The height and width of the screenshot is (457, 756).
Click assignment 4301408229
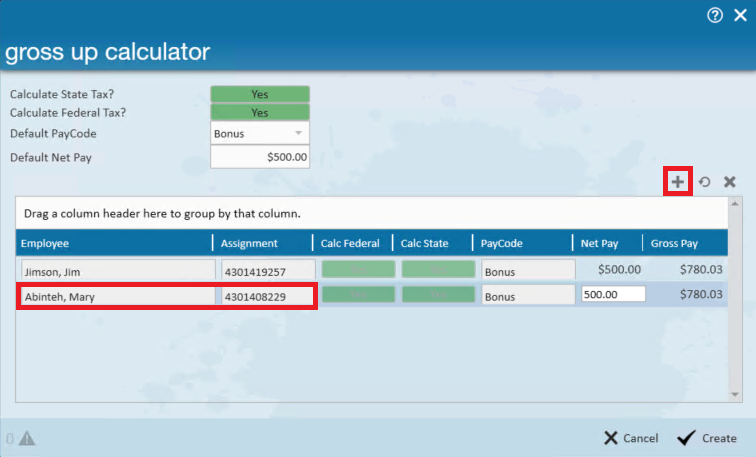point(268,296)
